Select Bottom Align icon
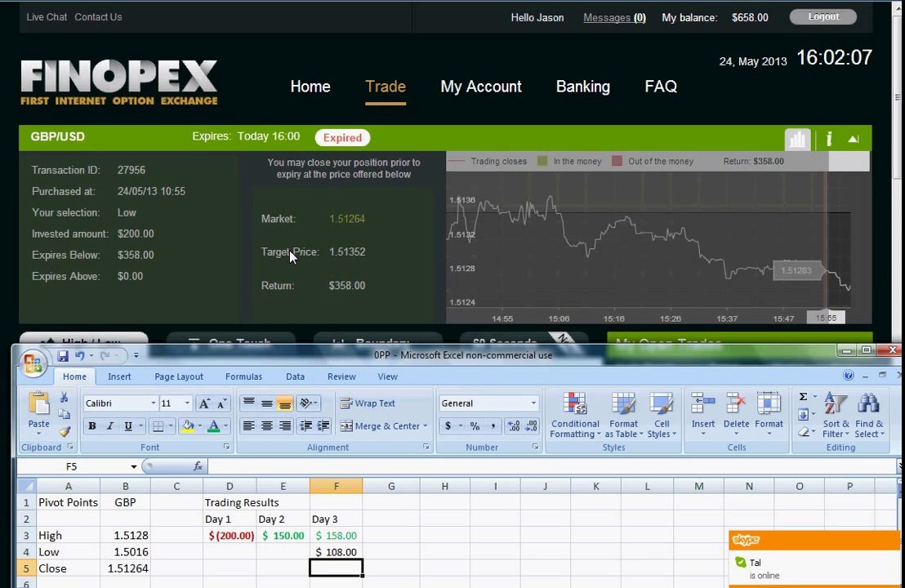 point(284,403)
